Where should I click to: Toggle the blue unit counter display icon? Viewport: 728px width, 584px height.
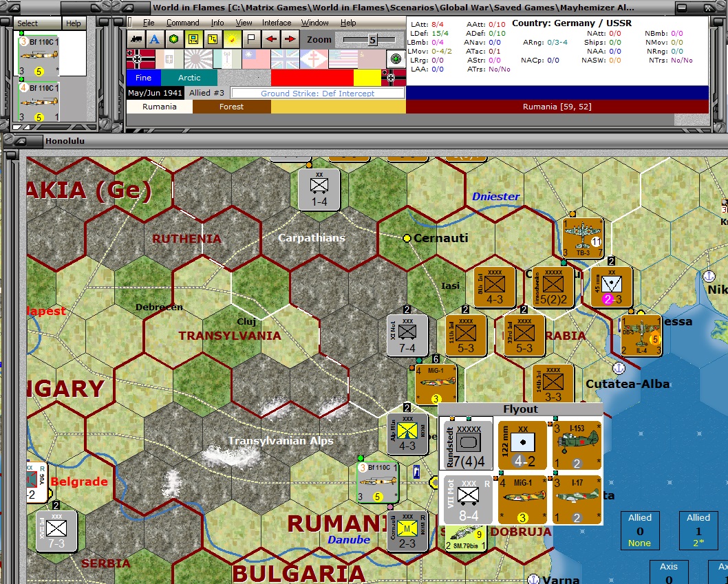click(x=193, y=39)
